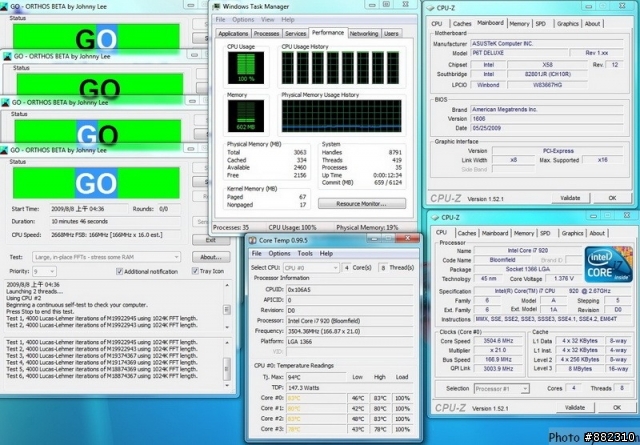Viewport: 640px width, 445px height.
Task: Click the P6T DELUXE model field
Action: 519,53
